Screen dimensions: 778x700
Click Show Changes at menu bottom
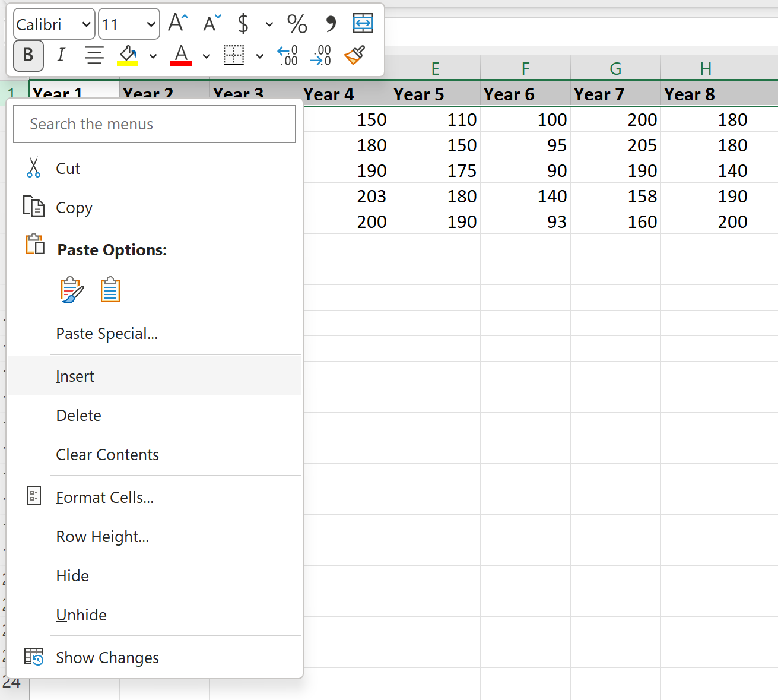[107, 657]
